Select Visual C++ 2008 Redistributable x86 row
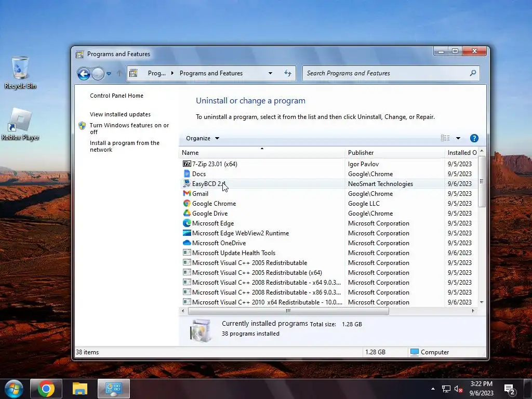The height and width of the screenshot is (399, 532). point(328,292)
